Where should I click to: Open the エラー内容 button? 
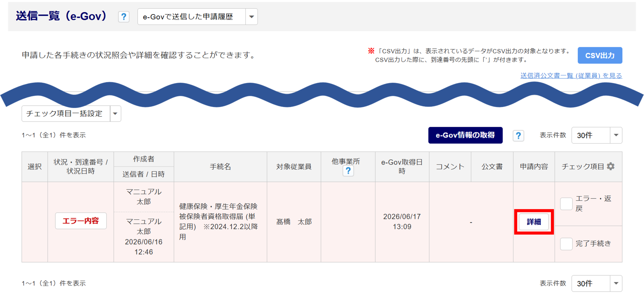[81, 221]
